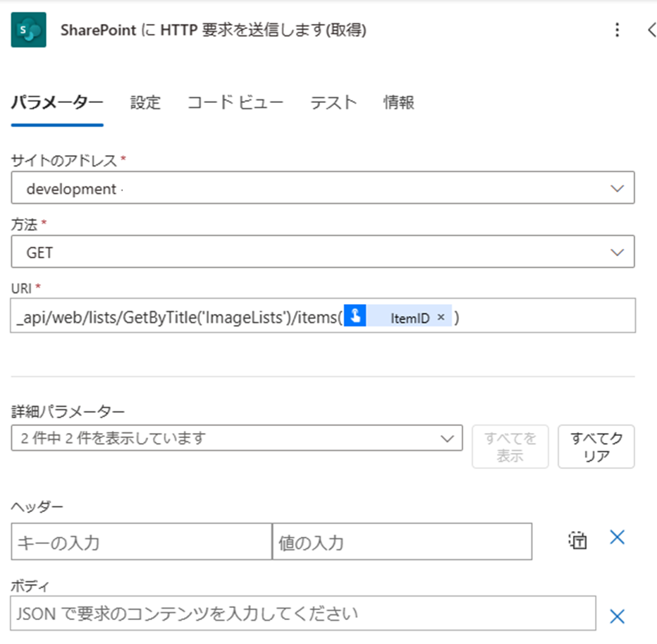The width and height of the screenshot is (657, 644).
Task: Remove the ヘッダー parameter with the X
Action: (617, 537)
